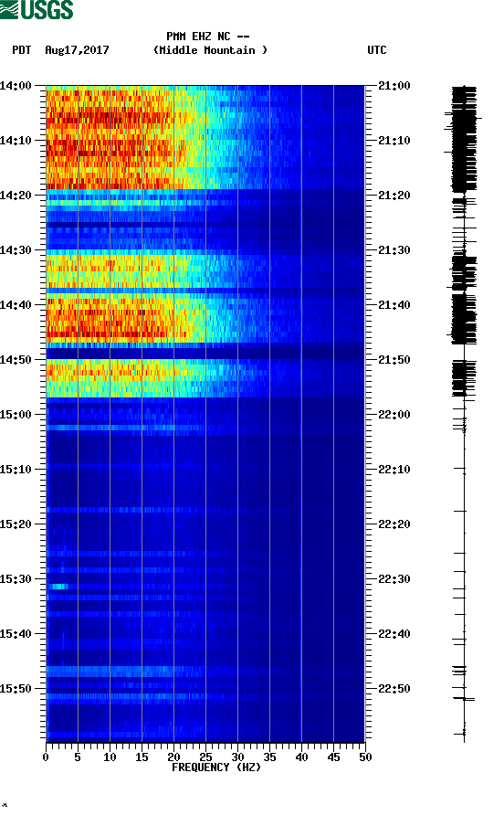This screenshot has height=815, width=504.
Task: Click the 21:50 UTC time label
Action: (394, 360)
